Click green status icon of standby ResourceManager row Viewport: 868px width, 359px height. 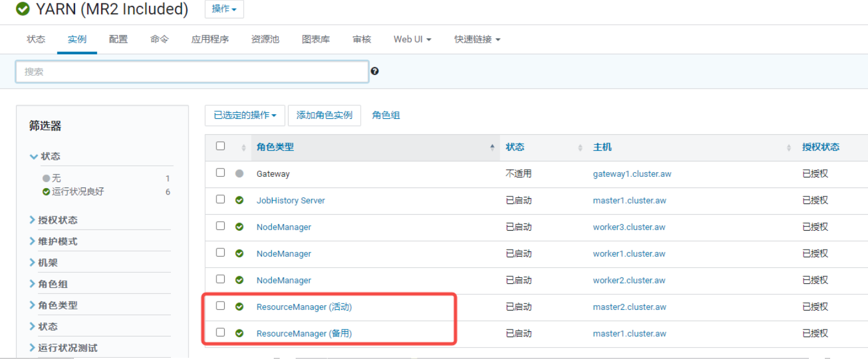(x=239, y=334)
